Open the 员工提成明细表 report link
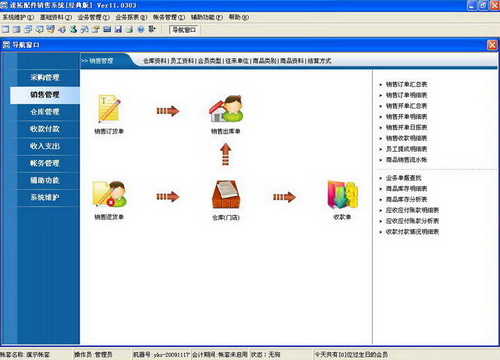Viewport: 500px width, 360px height. 406,149
